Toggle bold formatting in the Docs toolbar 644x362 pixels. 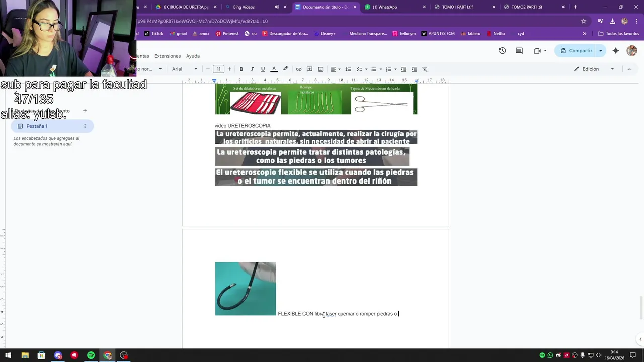242,69
